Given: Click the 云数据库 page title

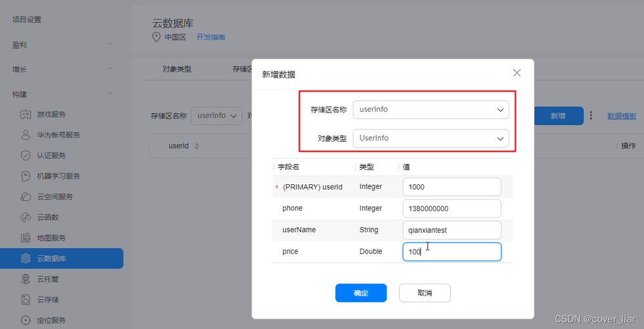Looking at the screenshot, I should click(173, 23).
